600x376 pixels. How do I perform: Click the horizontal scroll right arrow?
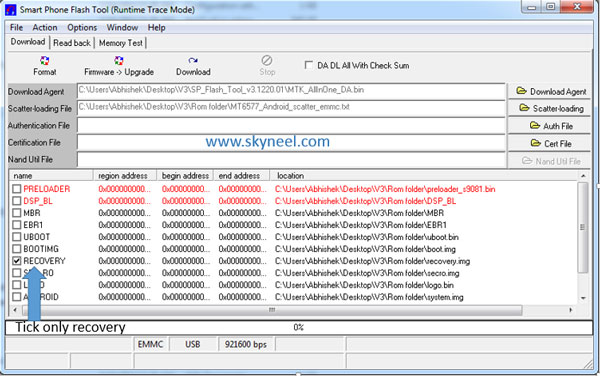(x=571, y=310)
